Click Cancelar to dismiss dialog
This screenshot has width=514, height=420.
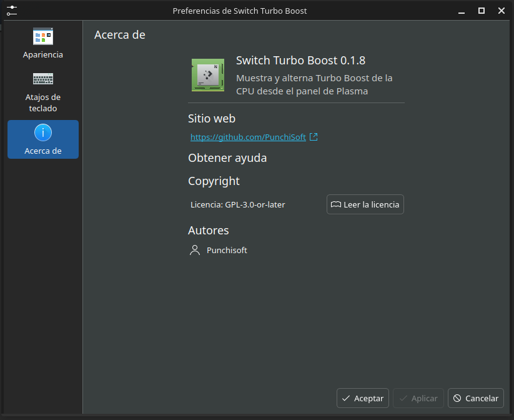476,398
